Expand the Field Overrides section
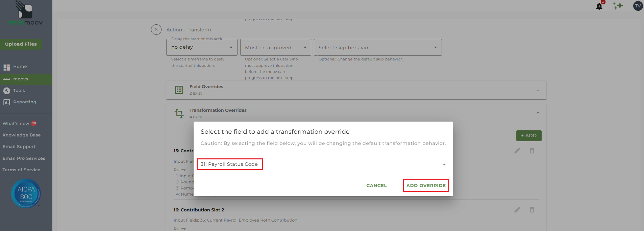644x231 pixels. click(538, 91)
